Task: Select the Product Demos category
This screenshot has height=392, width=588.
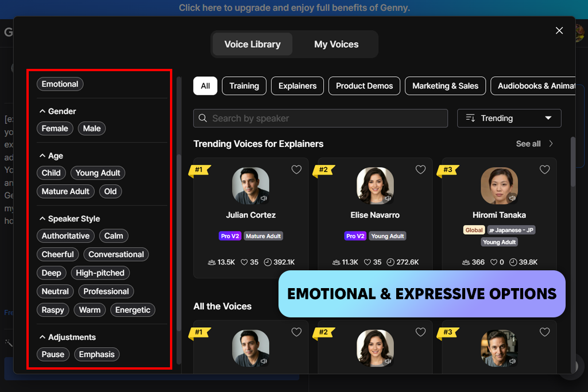Action: click(364, 86)
